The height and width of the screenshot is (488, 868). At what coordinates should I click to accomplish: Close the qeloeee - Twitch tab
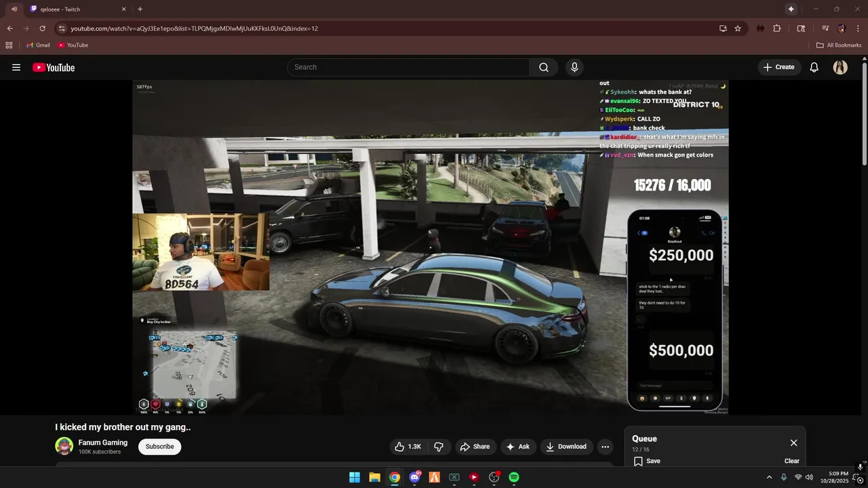(123, 9)
